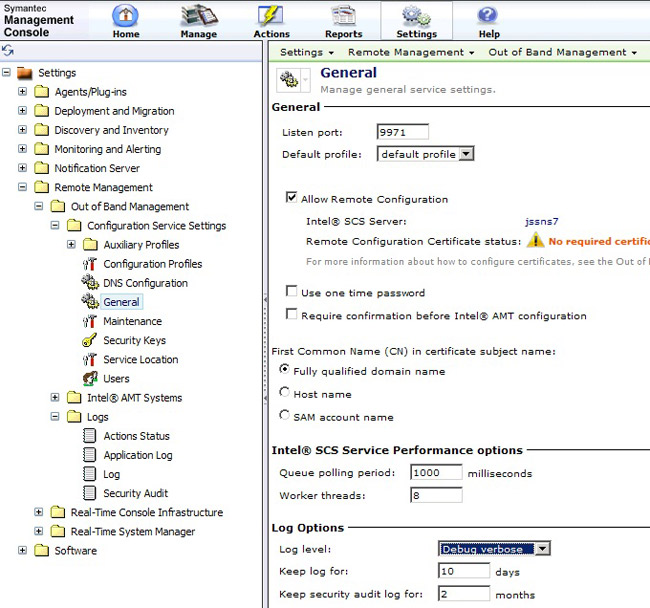Expand the Agents/Plug-ins tree node

pos(22,91)
